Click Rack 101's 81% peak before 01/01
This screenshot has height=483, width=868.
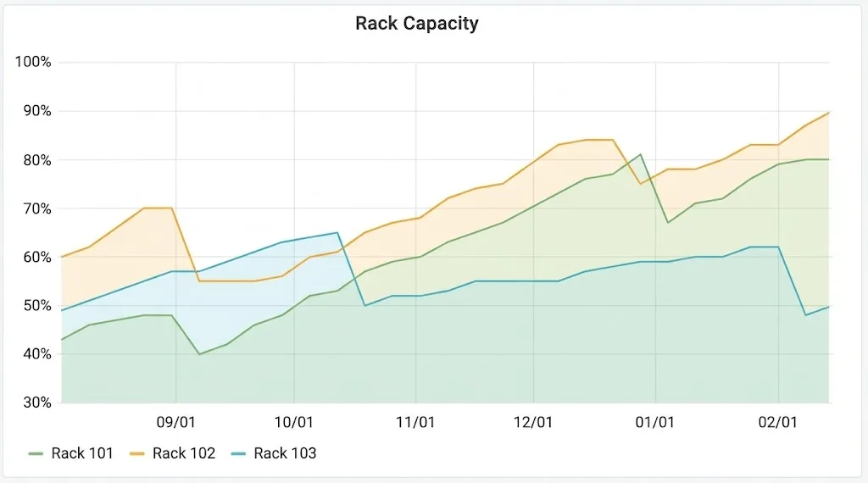640,154
